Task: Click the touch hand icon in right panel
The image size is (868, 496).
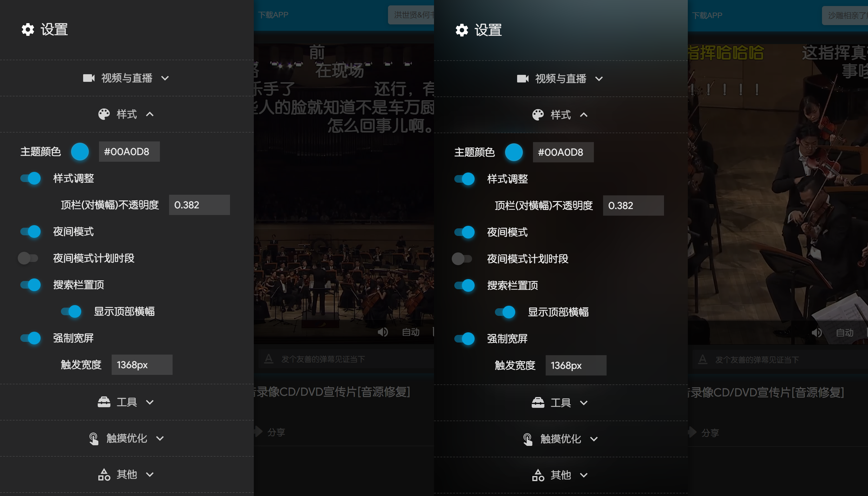Action: point(528,439)
